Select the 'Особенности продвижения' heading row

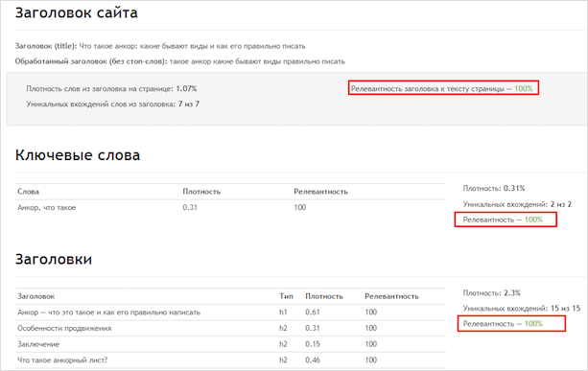230,328
